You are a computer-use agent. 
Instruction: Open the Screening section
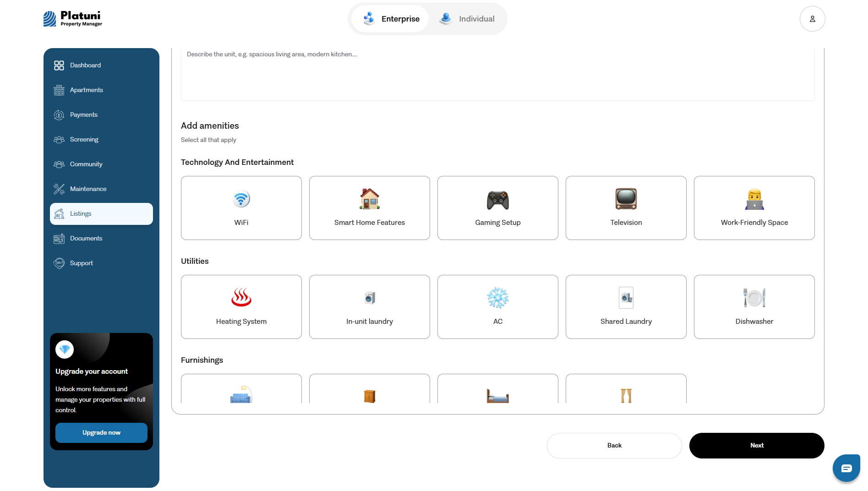point(101,140)
